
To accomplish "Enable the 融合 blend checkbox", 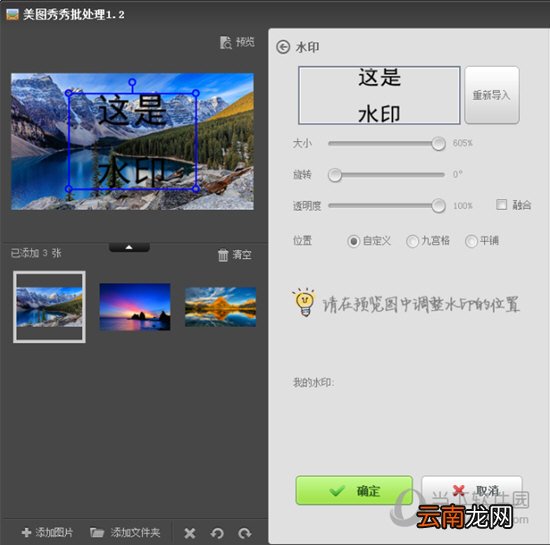I will (502, 204).
